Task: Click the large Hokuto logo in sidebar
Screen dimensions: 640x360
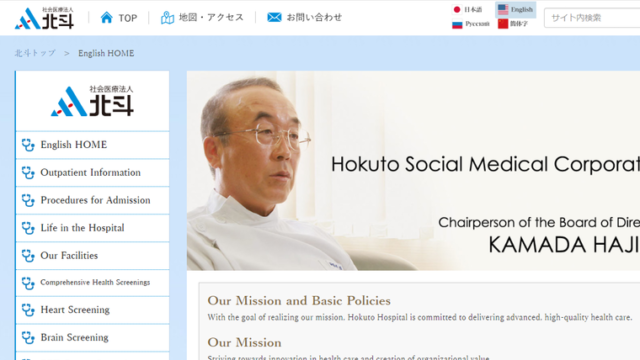Action: coord(92,101)
